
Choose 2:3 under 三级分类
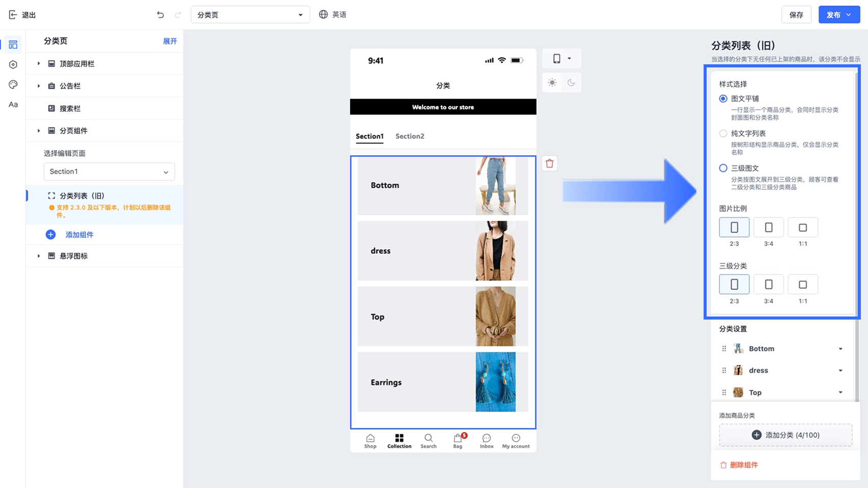[734, 284]
